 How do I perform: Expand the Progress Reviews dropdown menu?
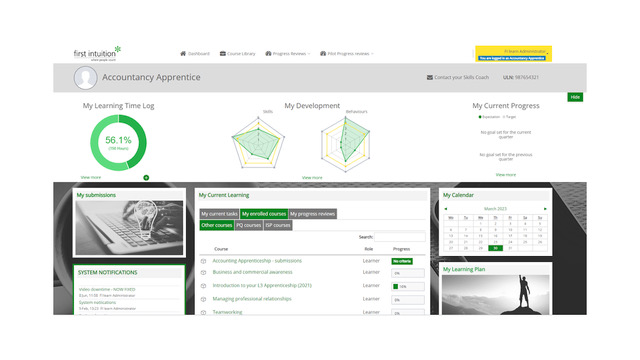click(288, 53)
